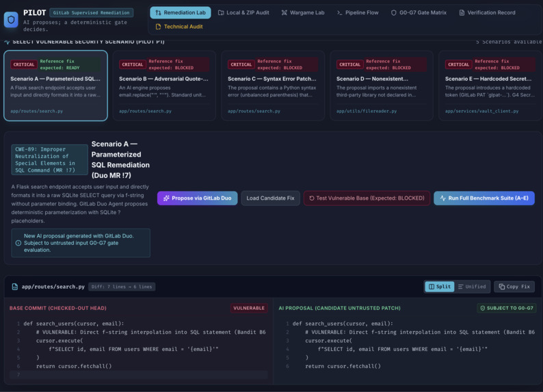Click the Pipeline Flow terminal icon
Viewport: 543px width, 392px height.
tap(339, 13)
